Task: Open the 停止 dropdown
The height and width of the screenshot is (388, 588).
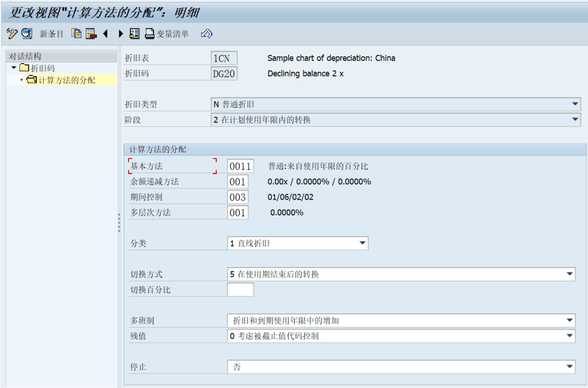Action: tap(570, 367)
